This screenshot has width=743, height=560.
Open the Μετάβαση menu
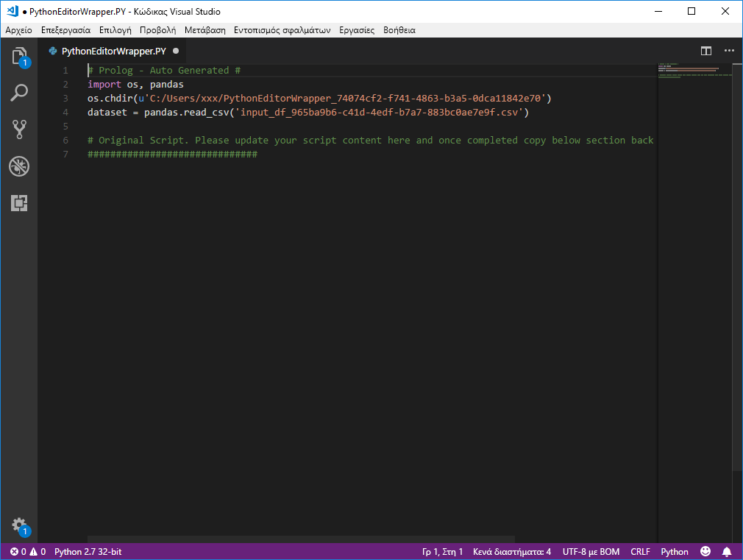[x=205, y=30]
